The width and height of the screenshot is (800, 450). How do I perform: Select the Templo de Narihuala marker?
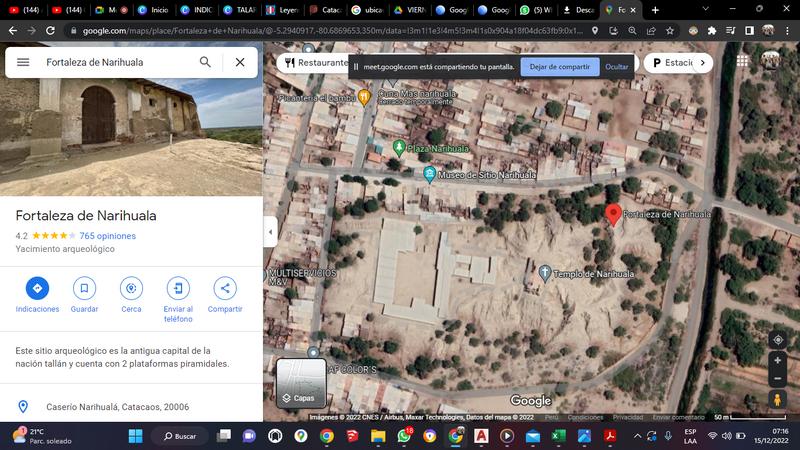[x=544, y=273]
